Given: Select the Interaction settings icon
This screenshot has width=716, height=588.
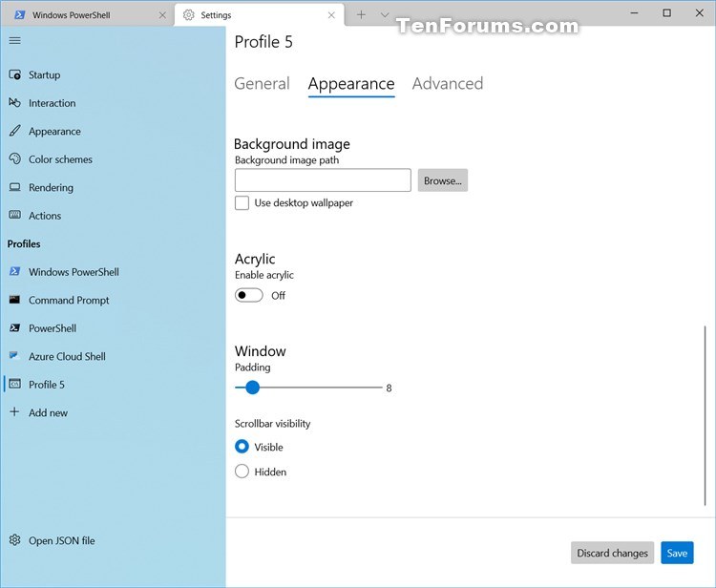Looking at the screenshot, I should (x=14, y=102).
